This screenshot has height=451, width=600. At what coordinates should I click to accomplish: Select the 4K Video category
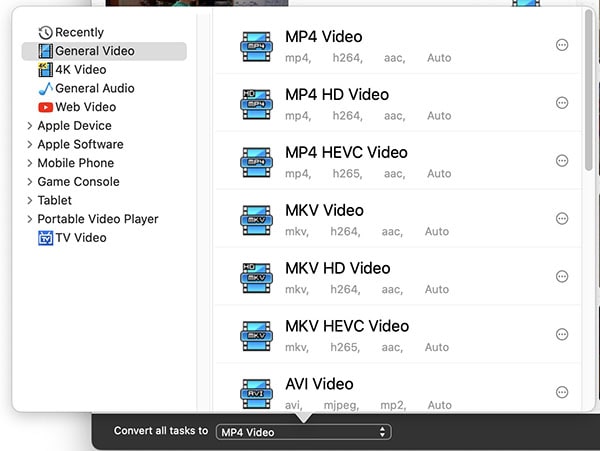pos(81,70)
